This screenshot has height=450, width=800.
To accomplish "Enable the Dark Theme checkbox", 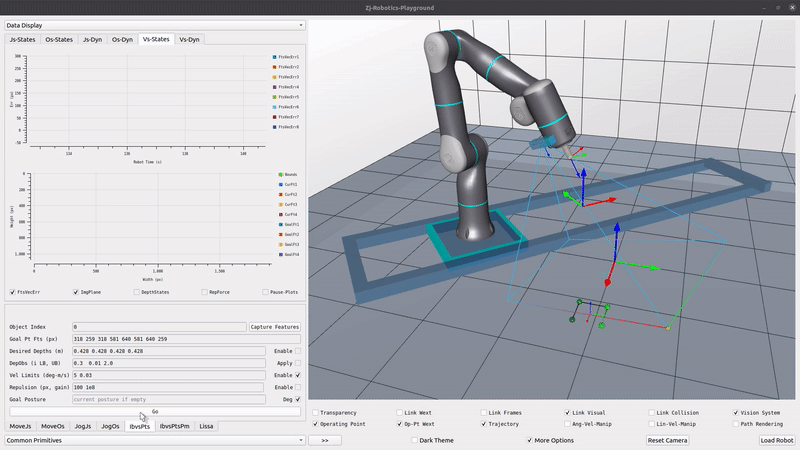I will tap(415, 440).
